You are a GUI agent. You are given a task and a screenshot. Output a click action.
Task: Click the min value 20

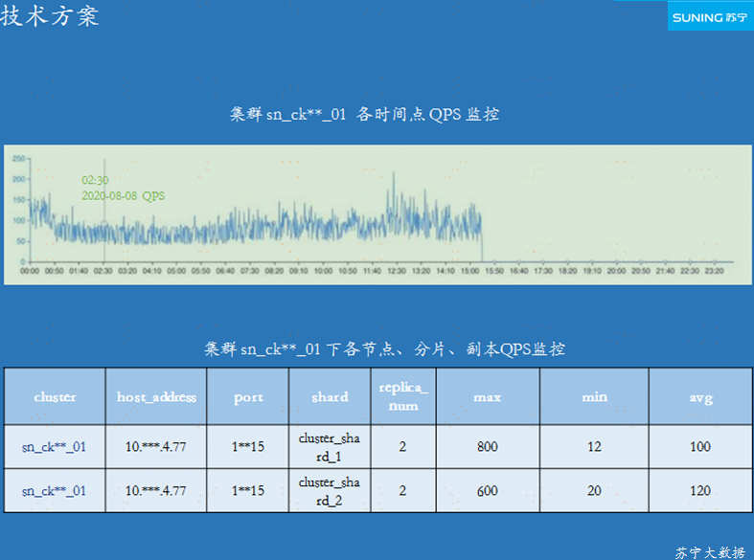(x=594, y=491)
